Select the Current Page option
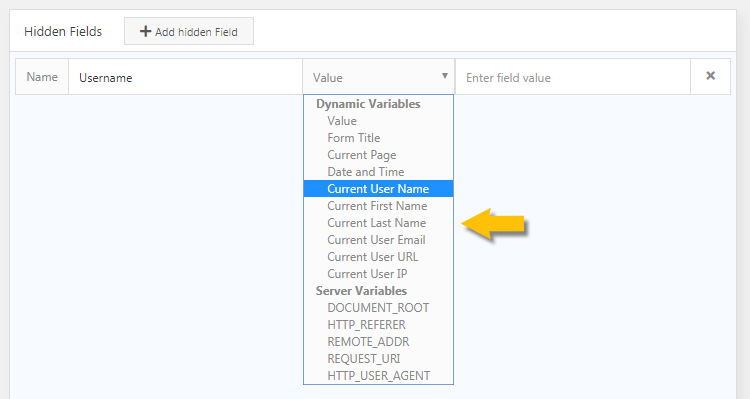 point(378,155)
